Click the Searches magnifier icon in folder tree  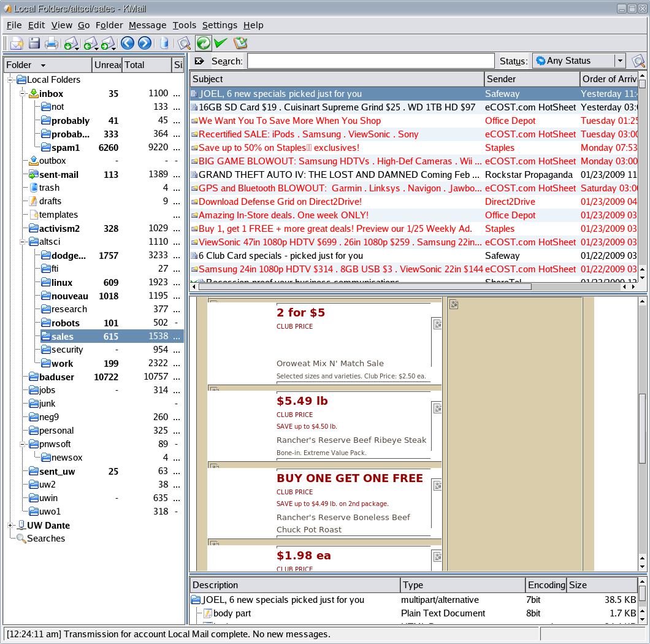pyautogui.click(x=21, y=539)
